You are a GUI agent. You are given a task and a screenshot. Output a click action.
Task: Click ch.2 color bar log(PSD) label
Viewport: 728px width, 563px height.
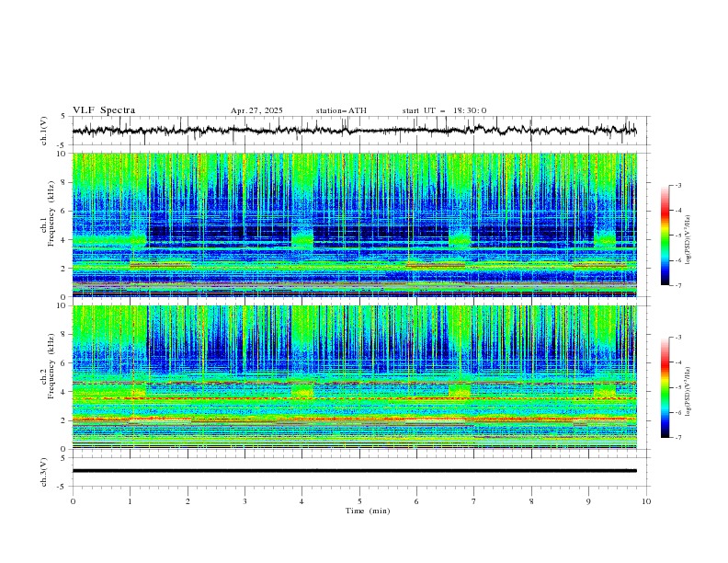click(688, 392)
